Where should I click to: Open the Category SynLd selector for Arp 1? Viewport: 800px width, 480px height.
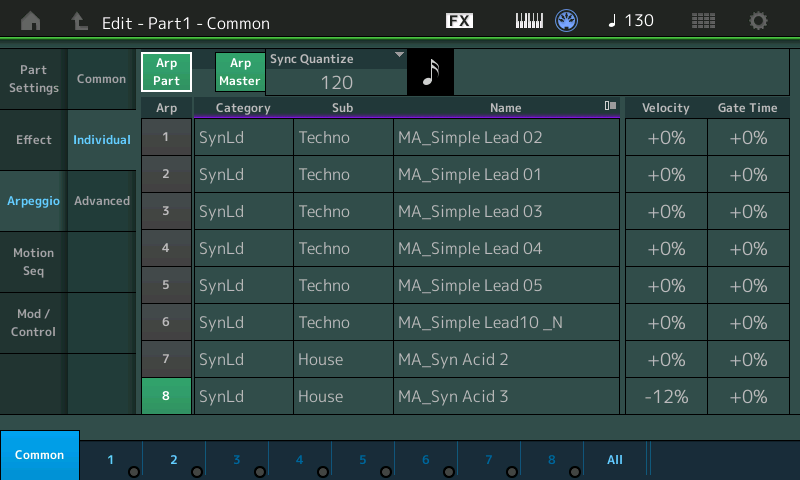pyautogui.click(x=243, y=137)
